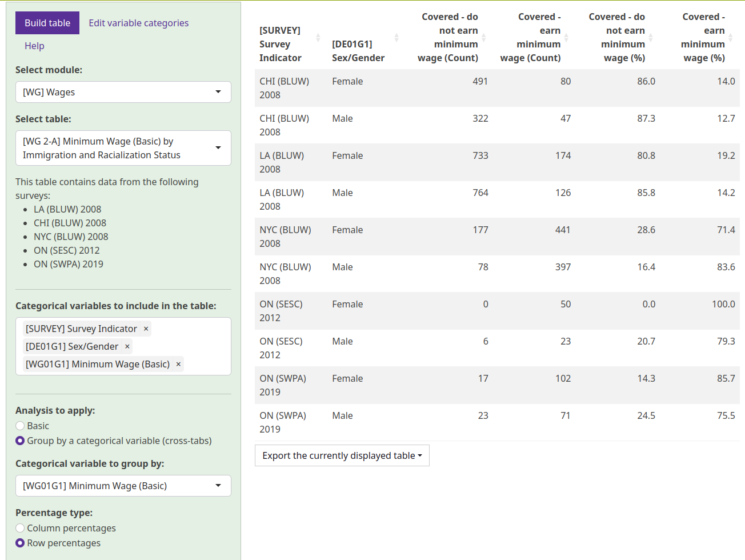Click the ON (SESC) 2012 Female row label

pyautogui.click(x=281, y=311)
